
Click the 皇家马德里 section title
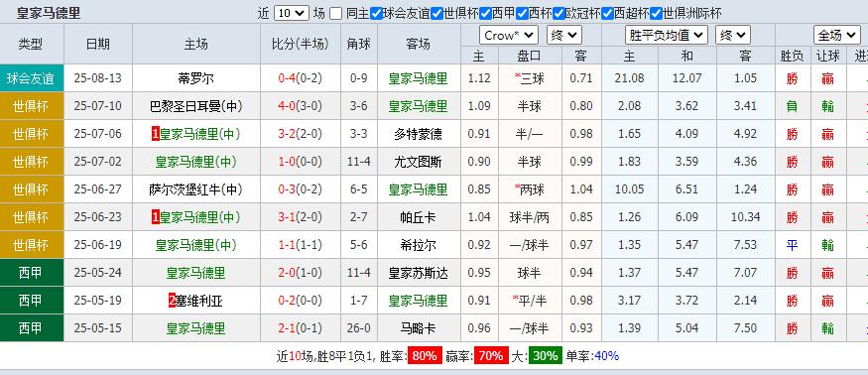point(49,13)
